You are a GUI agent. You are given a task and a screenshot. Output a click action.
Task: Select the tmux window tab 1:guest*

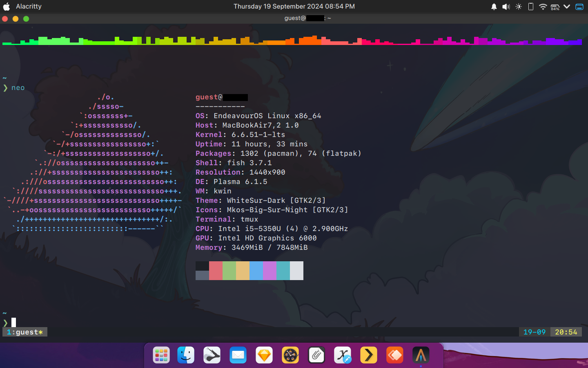(x=25, y=332)
